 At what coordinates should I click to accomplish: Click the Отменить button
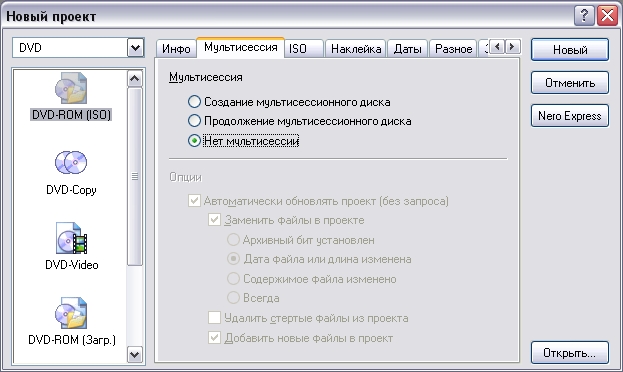[570, 83]
